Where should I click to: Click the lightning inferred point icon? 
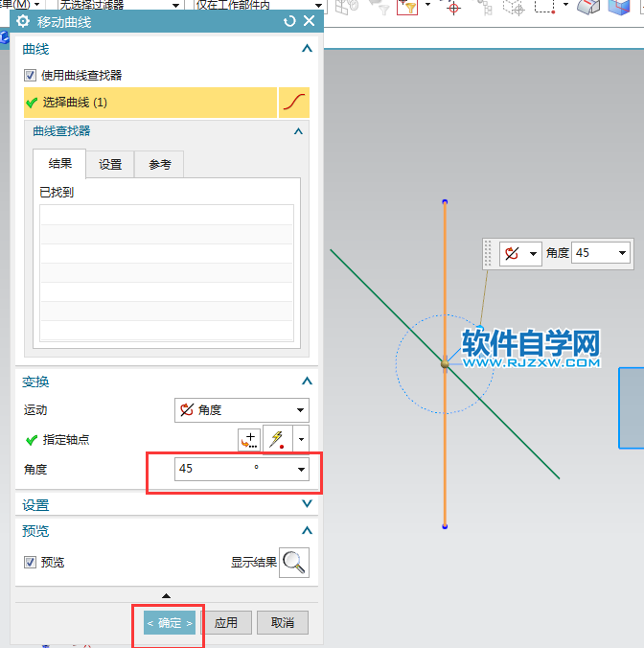tap(277, 439)
